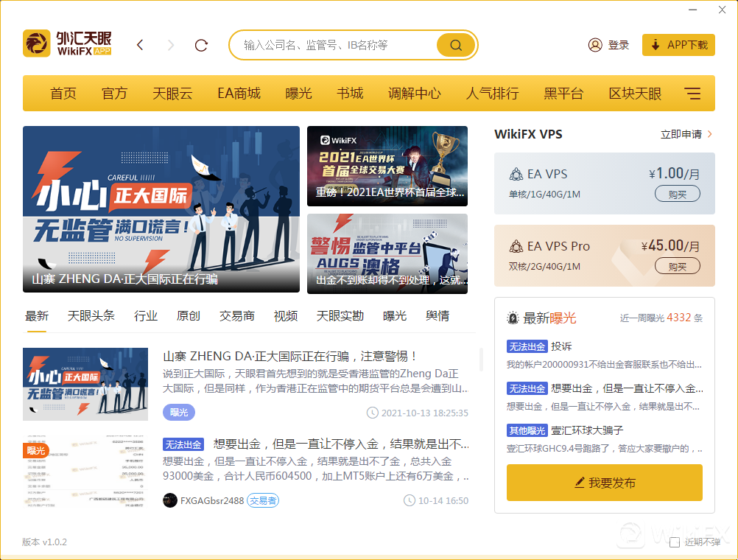Refresh the page with reload icon
738x560 pixels.
[x=201, y=45]
